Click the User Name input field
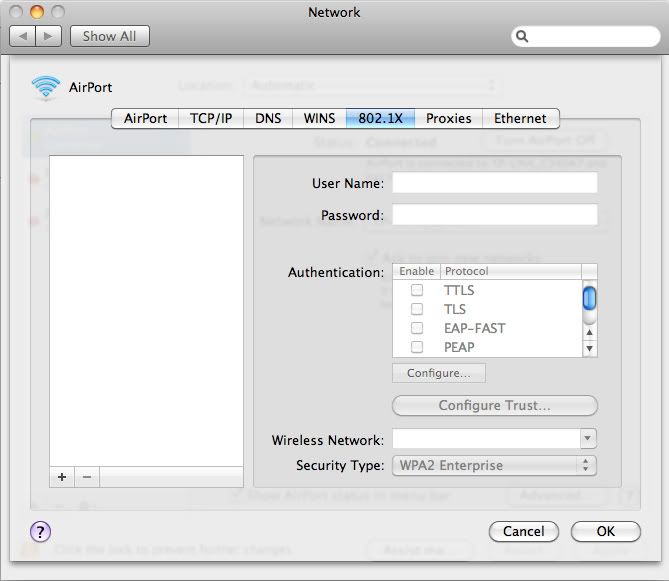The image size is (669, 581). [x=494, y=183]
